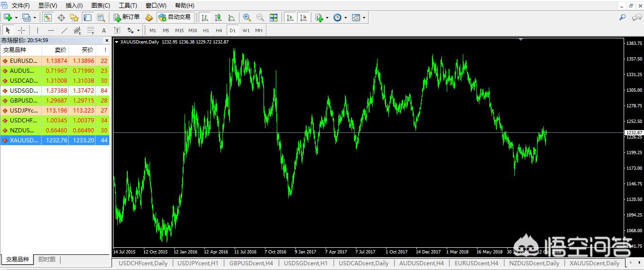Open the 文件(F) menu
Screen dimensions: 644x270
point(20,5)
